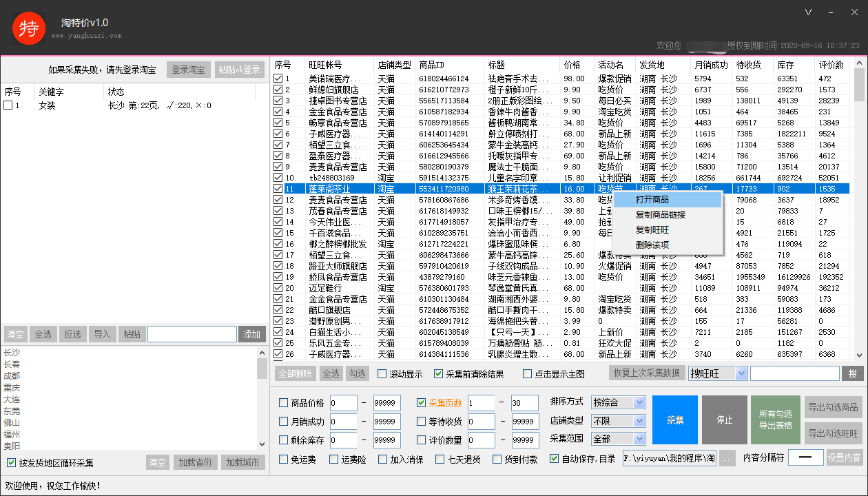Click the red 淘特价 app logo icon
The height and width of the screenshot is (496, 868).
click(x=28, y=28)
